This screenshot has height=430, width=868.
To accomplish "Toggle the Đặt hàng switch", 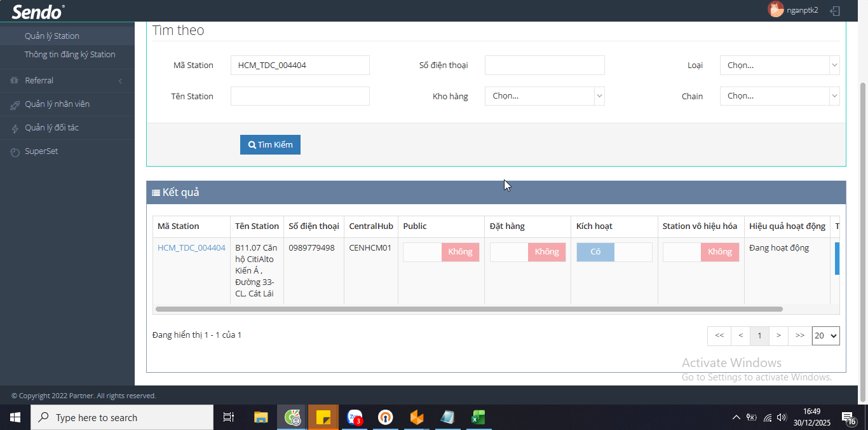I will [x=527, y=252].
